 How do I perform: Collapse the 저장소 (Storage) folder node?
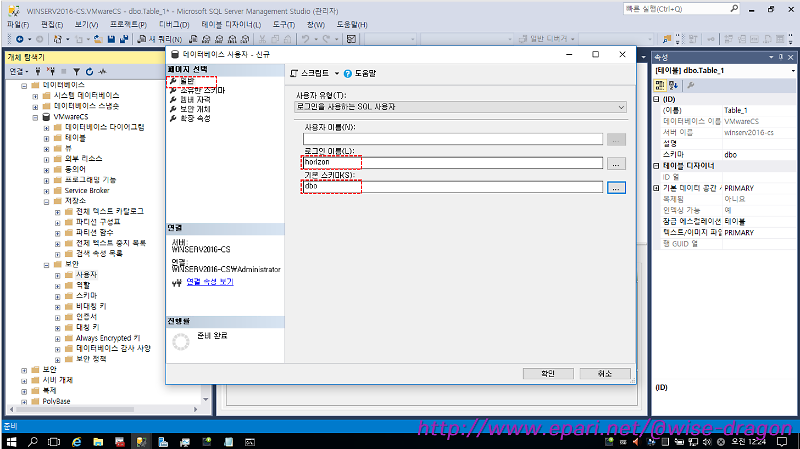click(46, 202)
